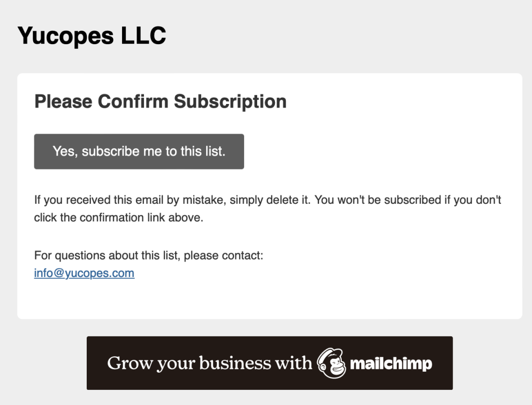Click the word 'LLC' in the title
This screenshot has height=405, width=532.
[x=143, y=35]
